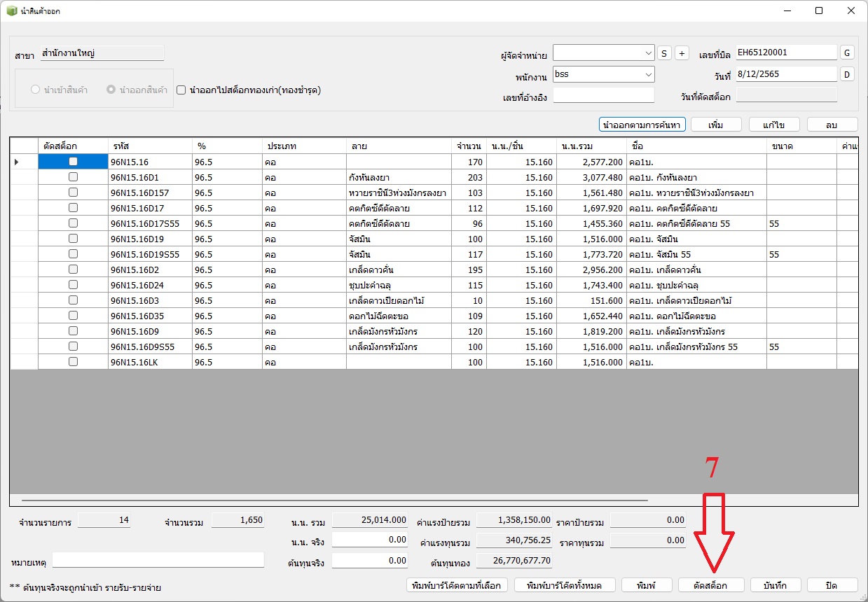Click the ประเภท column header
This screenshot has width=868, height=602.
tap(304, 146)
